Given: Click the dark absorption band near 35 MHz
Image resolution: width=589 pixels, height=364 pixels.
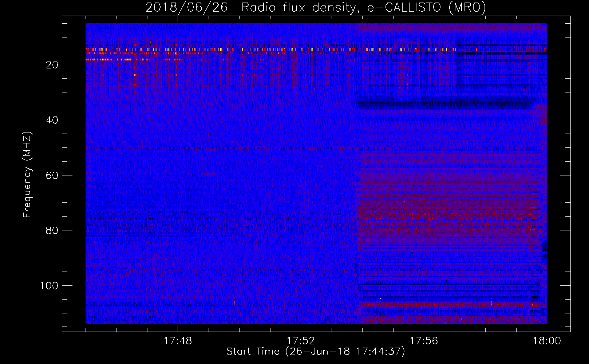Looking at the screenshot, I should point(447,103).
